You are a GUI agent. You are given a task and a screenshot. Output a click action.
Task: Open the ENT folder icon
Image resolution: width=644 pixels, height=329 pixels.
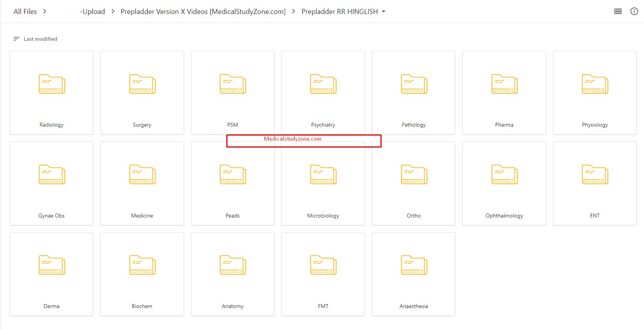point(595,174)
